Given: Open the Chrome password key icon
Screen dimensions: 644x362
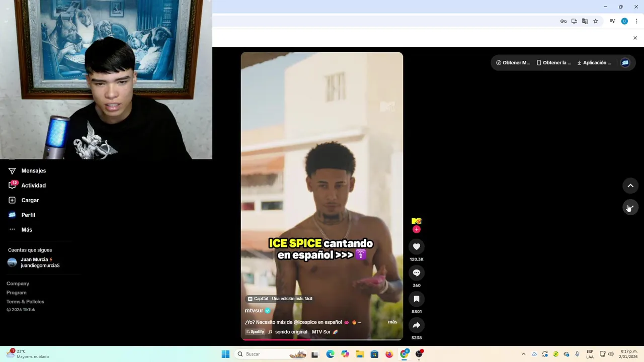Looking at the screenshot, I should (x=563, y=21).
